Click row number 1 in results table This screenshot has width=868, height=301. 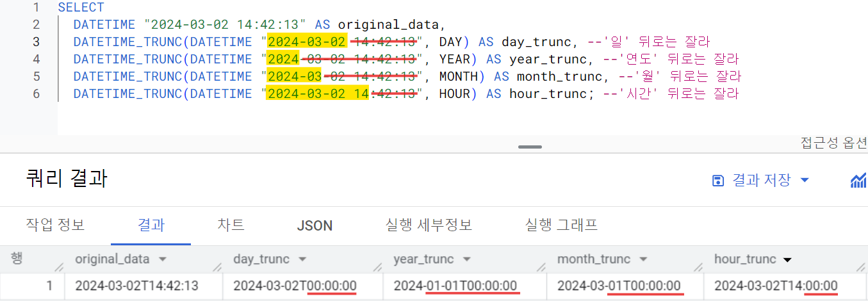point(49,286)
